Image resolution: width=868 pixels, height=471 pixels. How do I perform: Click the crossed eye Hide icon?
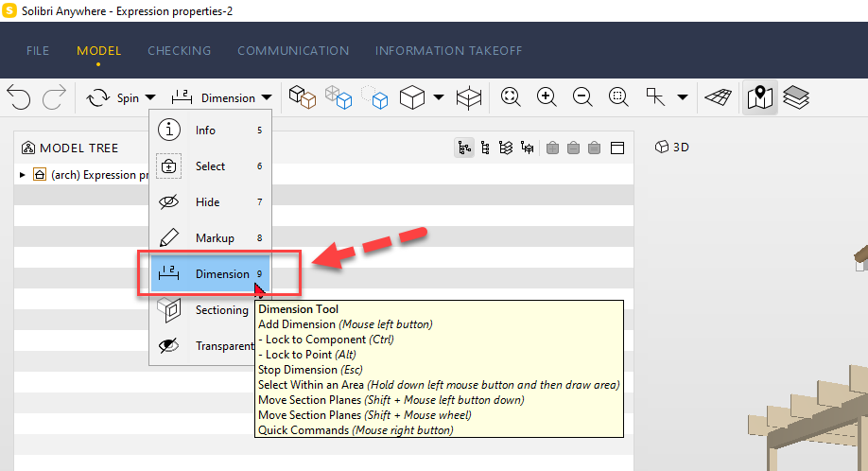(169, 202)
